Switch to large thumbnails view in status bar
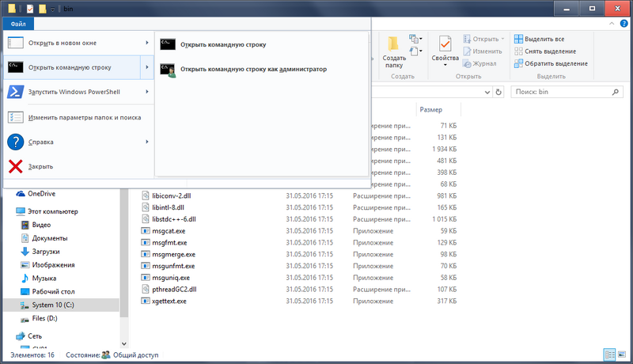This screenshot has width=633, height=364. [x=623, y=355]
